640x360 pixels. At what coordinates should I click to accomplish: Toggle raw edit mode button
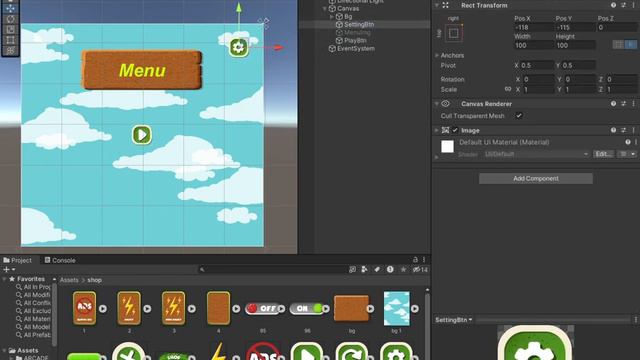point(631,44)
